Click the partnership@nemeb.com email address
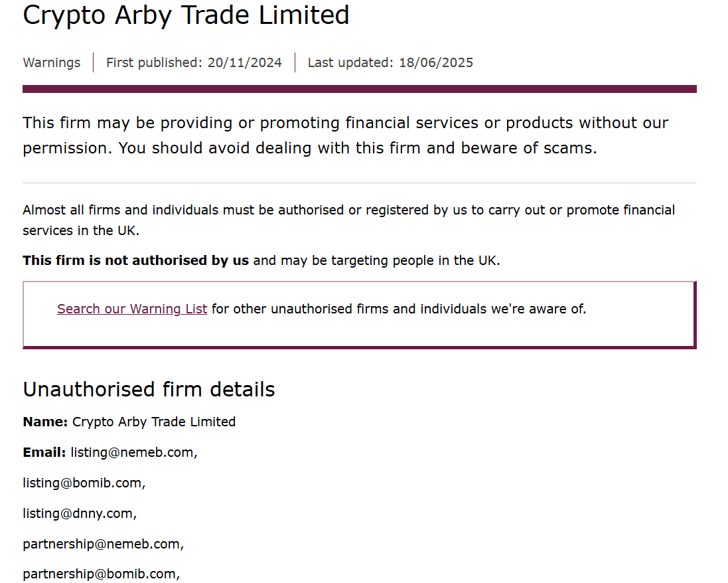Viewport: 728px width, 583px height. (103, 544)
